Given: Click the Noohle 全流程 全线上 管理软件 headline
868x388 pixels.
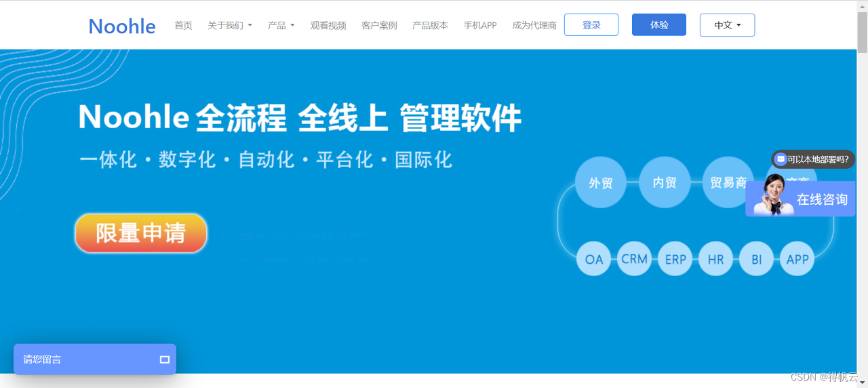Looking at the screenshot, I should [x=300, y=118].
